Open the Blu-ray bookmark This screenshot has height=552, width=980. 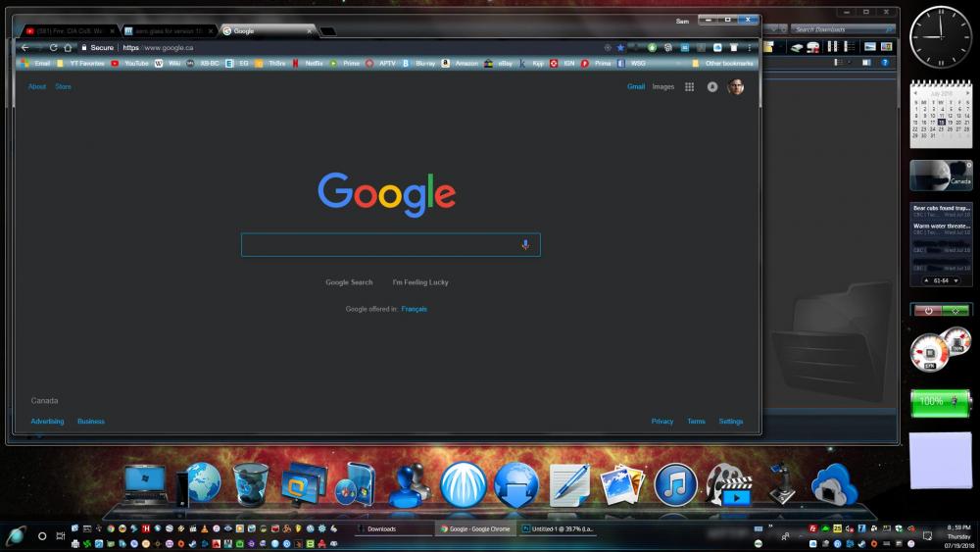418,63
